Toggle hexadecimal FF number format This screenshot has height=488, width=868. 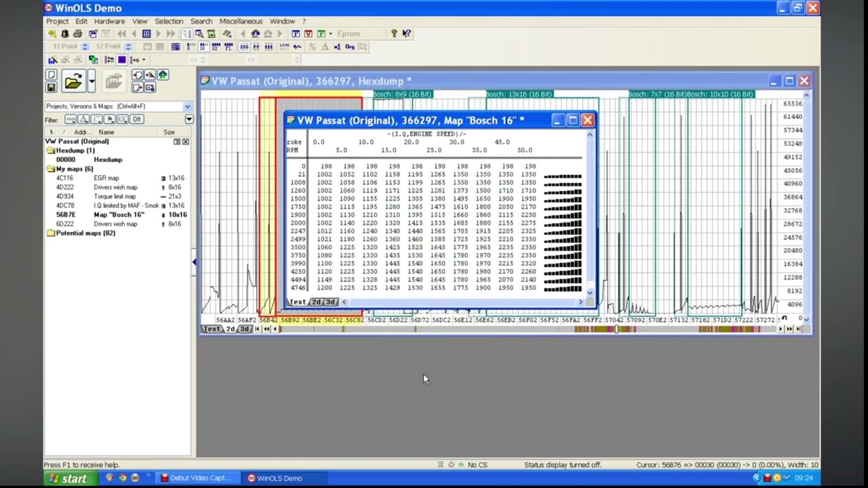[256, 47]
